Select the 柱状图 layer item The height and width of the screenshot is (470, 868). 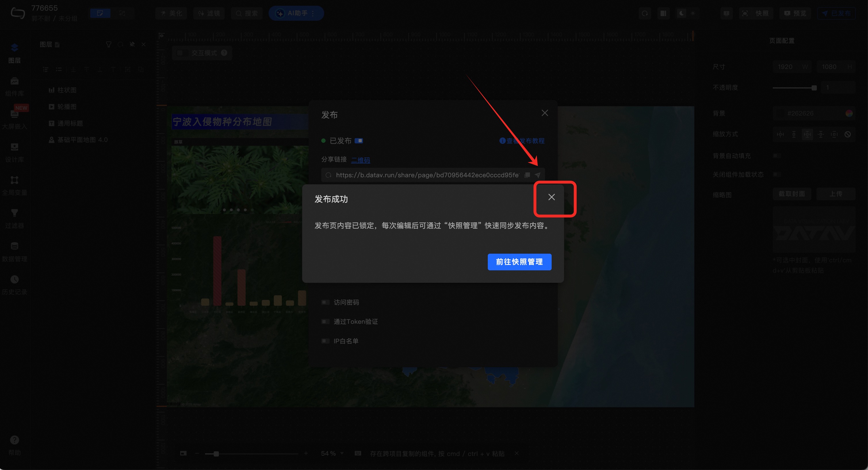click(67, 90)
